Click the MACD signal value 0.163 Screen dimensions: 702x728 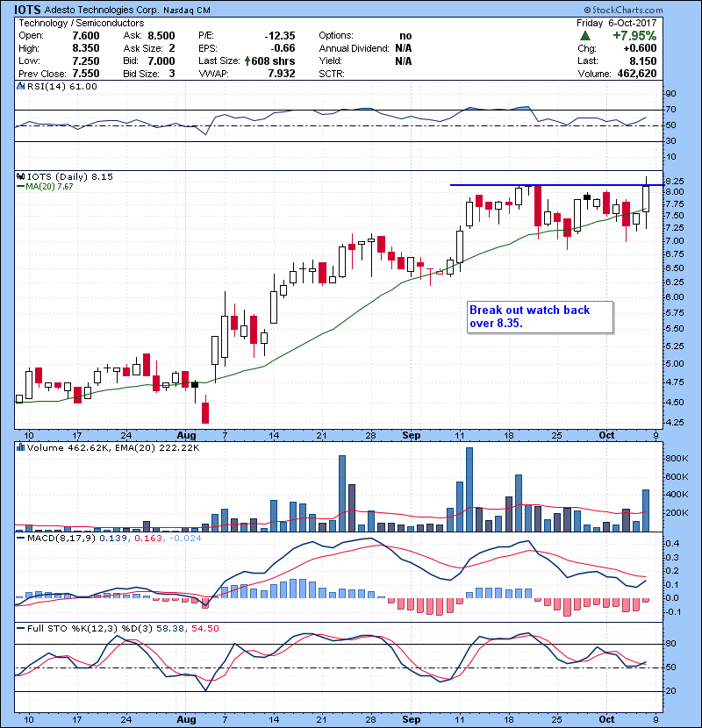coord(148,539)
